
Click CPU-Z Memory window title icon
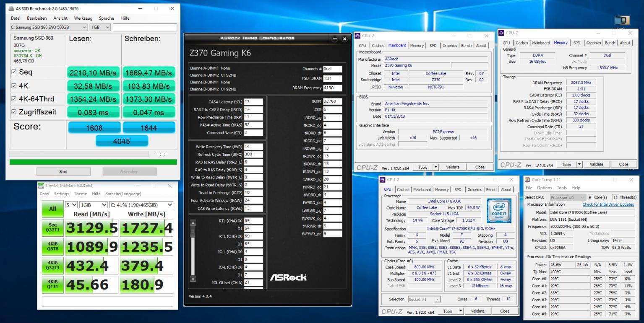502,33
